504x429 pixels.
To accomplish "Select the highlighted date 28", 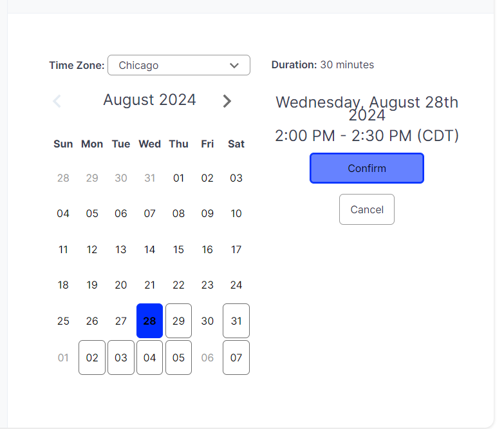I will [x=149, y=321].
